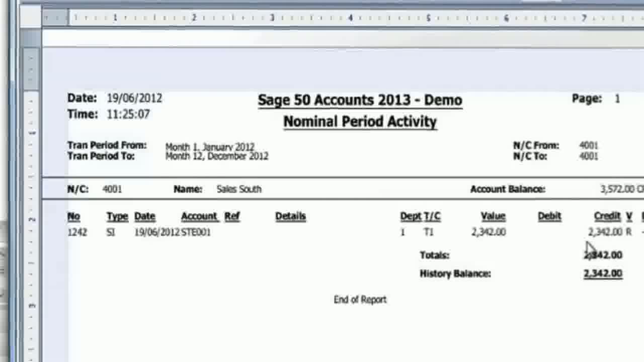Click the 'Tran Period From:' label
644x362 pixels.
(x=107, y=145)
